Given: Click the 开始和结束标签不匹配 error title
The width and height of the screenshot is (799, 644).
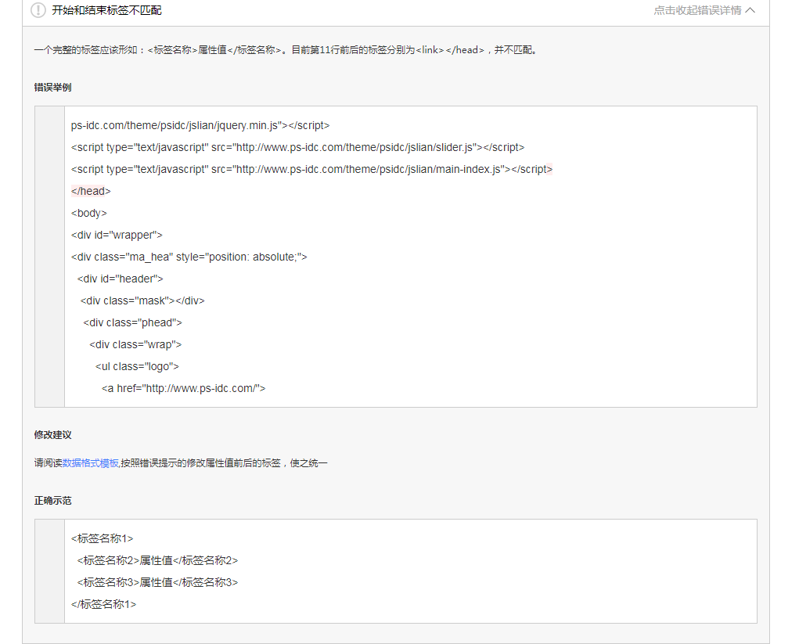Looking at the screenshot, I should [106, 10].
